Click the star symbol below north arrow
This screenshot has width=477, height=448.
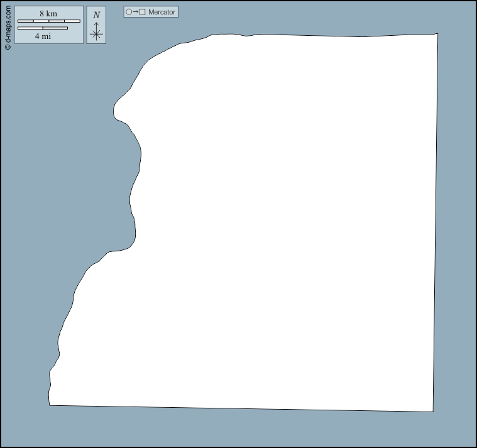click(96, 35)
